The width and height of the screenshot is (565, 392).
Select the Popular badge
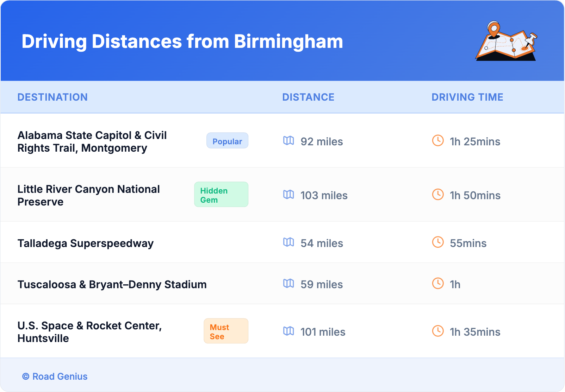tap(227, 141)
